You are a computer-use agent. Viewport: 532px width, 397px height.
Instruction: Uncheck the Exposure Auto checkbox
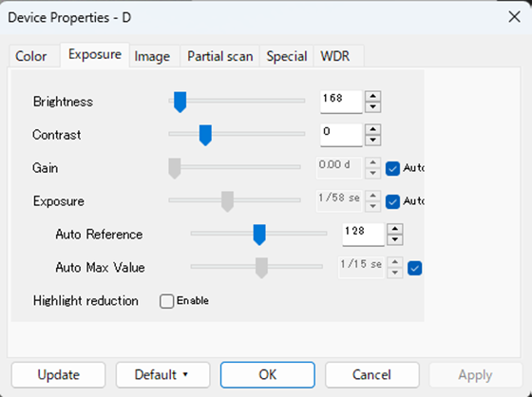click(x=392, y=201)
